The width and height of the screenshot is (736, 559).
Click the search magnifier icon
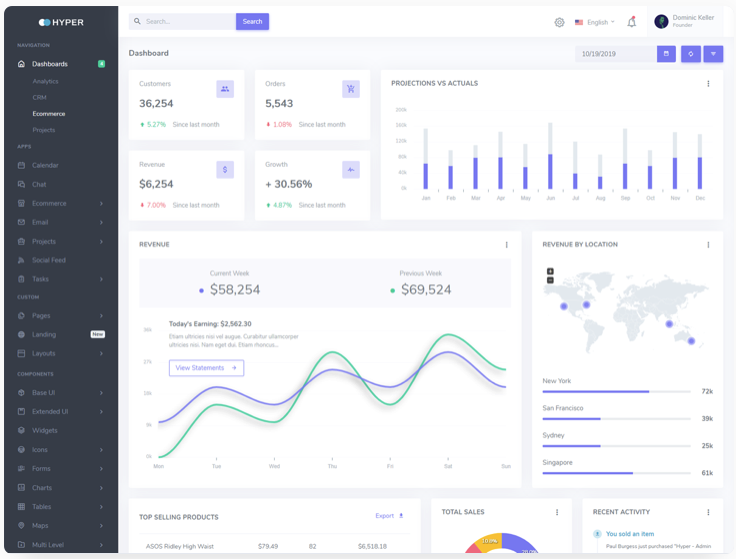coord(137,21)
